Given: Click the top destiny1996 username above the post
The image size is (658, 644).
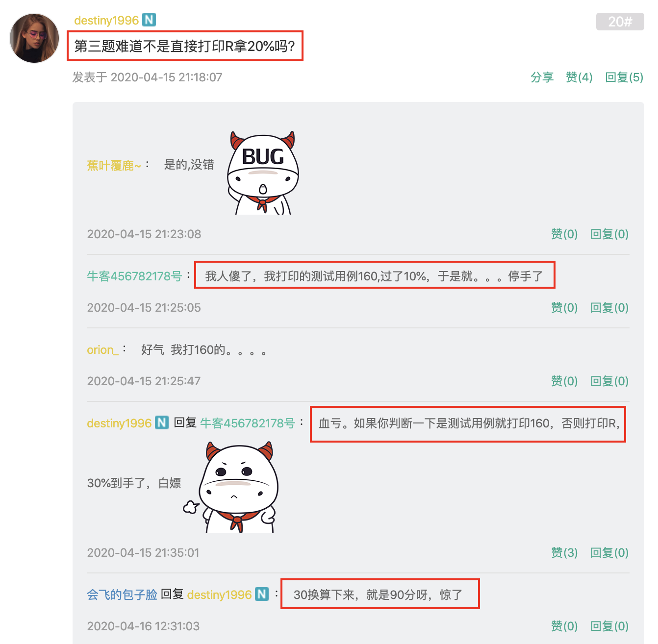Looking at the screenshot, I should [x=106, y=21].
